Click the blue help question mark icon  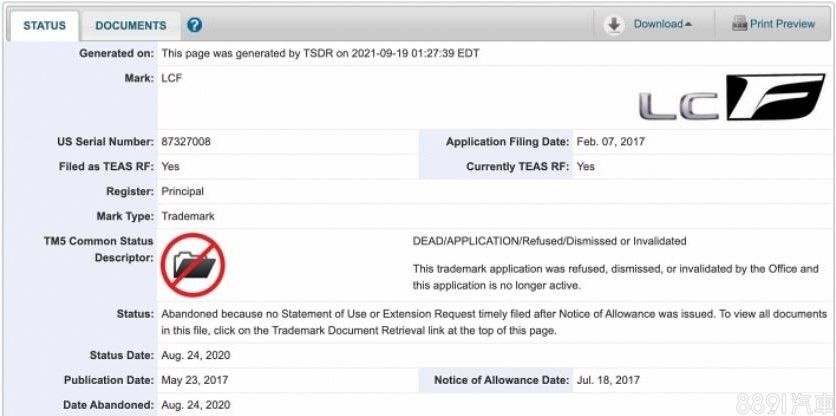click(195, 25)
